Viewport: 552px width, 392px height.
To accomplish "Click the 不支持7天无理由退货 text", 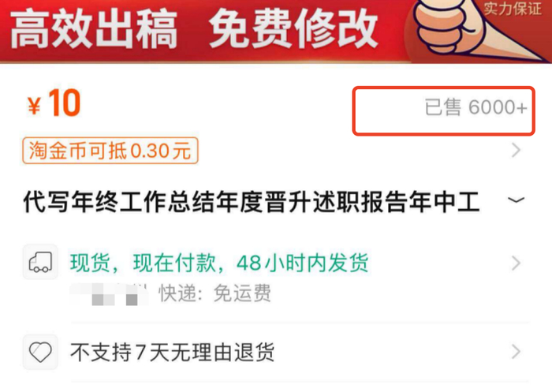I will click(172, 352).
